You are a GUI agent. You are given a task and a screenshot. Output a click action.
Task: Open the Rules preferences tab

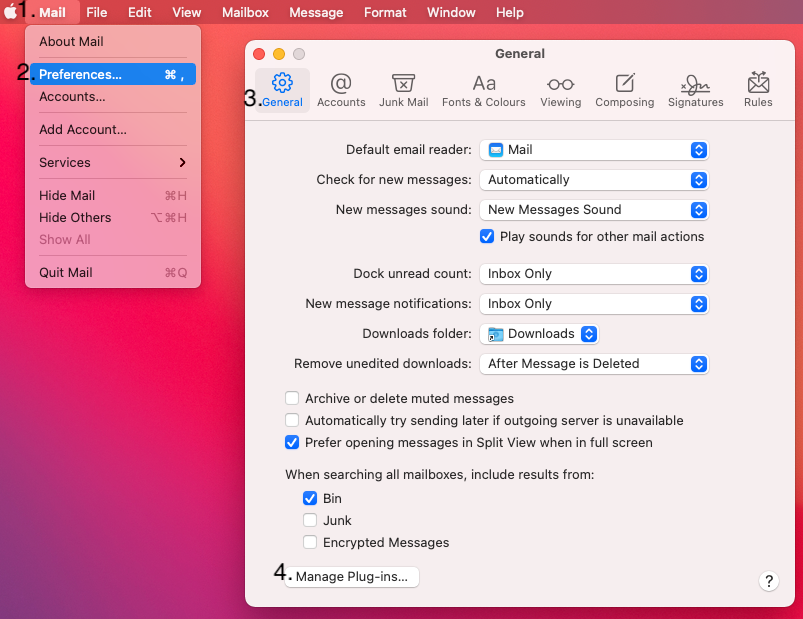[758, 91]
